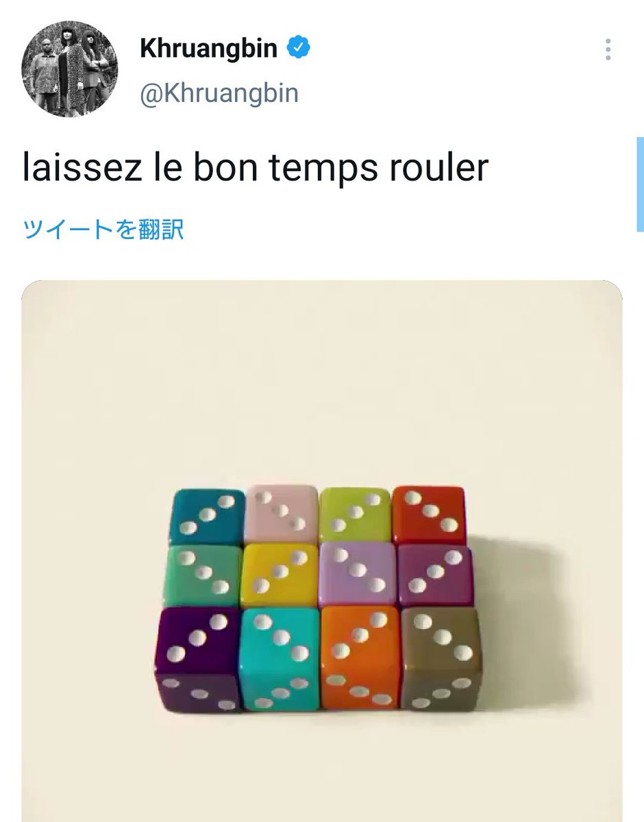Screen dimensions: 644x822
Task: Click the yellow die in the middle row
Action: point(280,576)
